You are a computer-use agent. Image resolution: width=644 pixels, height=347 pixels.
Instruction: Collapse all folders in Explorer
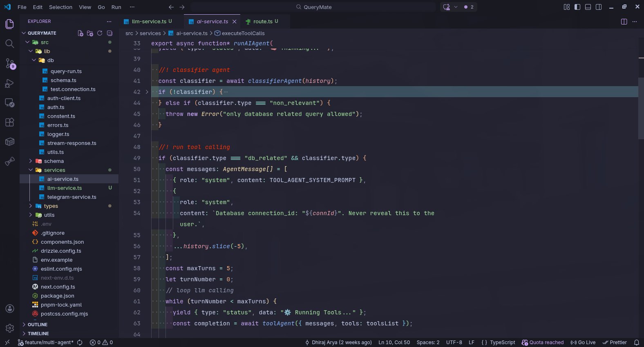pos(110,33)
